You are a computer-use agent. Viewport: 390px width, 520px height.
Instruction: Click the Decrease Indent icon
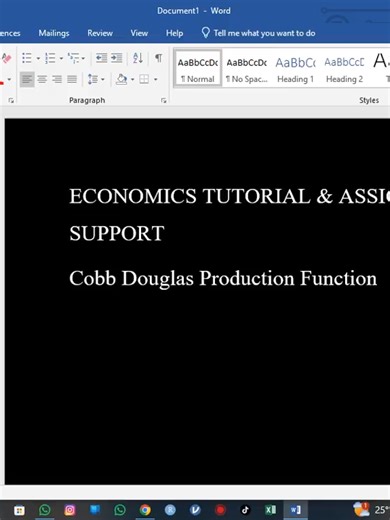(101, 58)
